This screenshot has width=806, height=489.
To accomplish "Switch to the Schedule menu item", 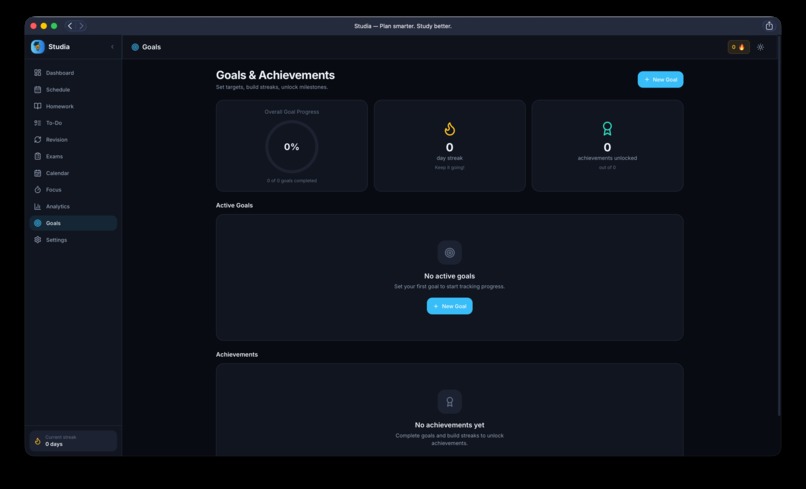I will (74, 89).
